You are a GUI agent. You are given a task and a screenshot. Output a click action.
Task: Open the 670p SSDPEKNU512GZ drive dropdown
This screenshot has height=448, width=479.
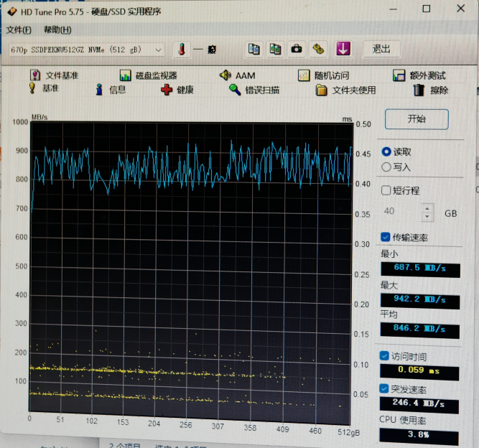(x=87, y=50)
